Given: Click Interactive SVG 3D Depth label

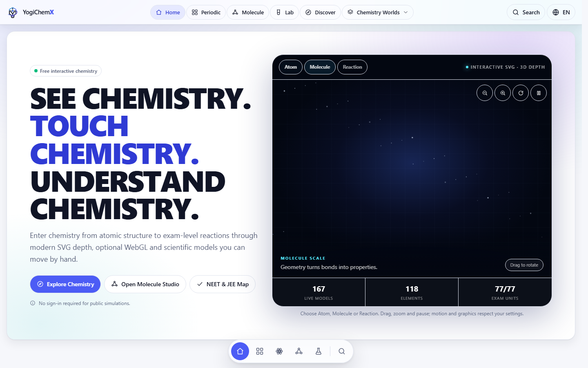Looking at the screenshot, I should pyautogui.click(x=508, y=67).
